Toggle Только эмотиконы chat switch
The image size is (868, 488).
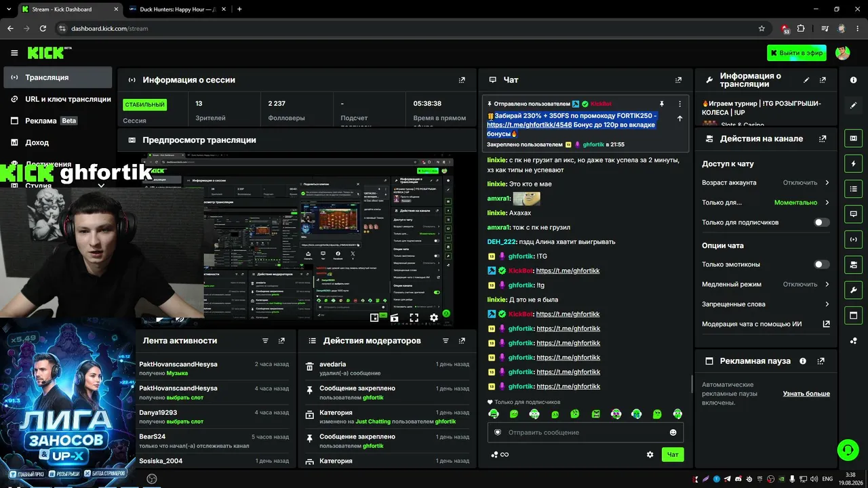(821, 264)
